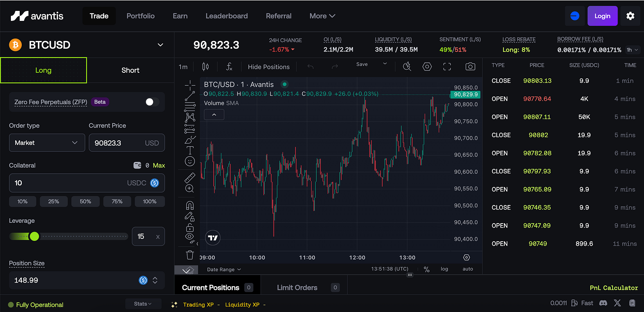Save the chart layout

point(362,64)
